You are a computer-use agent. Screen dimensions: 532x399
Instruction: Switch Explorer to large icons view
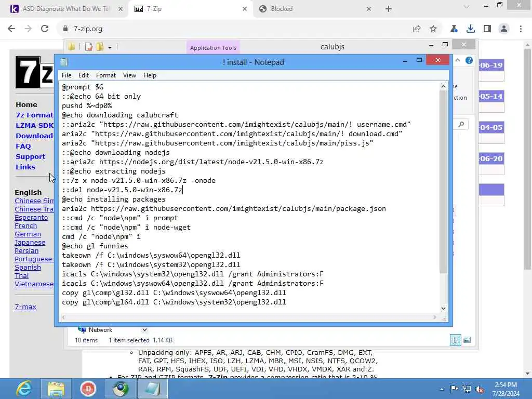(x=467, y=340)
